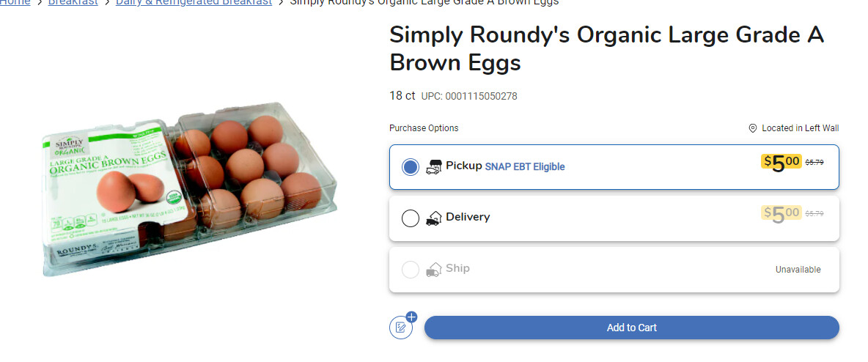Viewport: 868px width, 362px height.
Task: Click the Simply Roundy's product title
Action: (606, 48)
